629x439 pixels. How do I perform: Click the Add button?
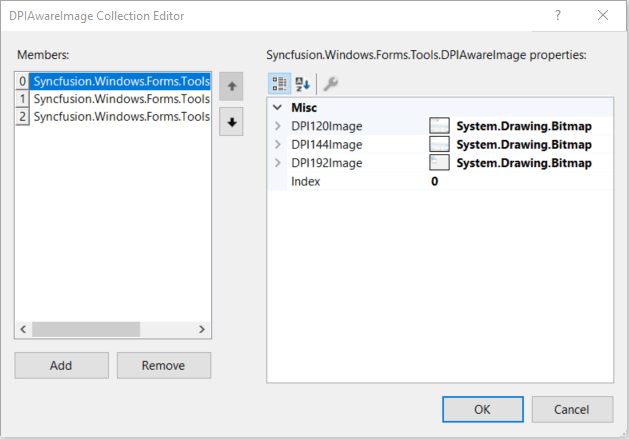pos(61,366)
